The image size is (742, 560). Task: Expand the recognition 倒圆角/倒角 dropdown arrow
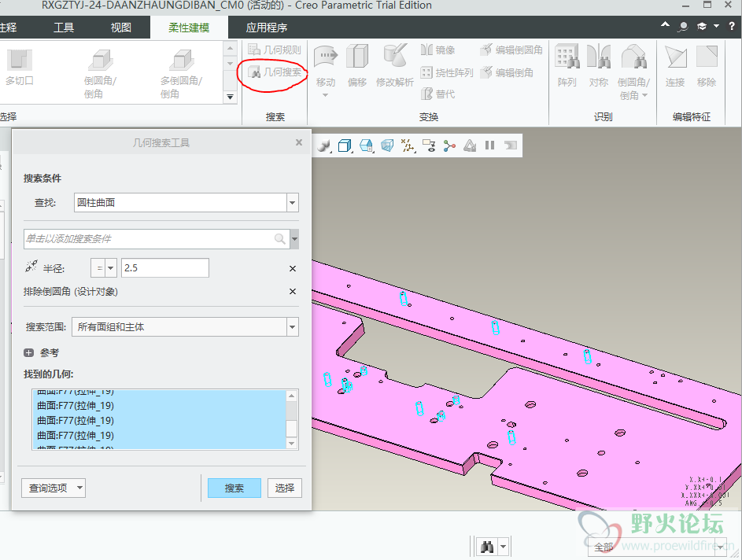pos(644,95)
